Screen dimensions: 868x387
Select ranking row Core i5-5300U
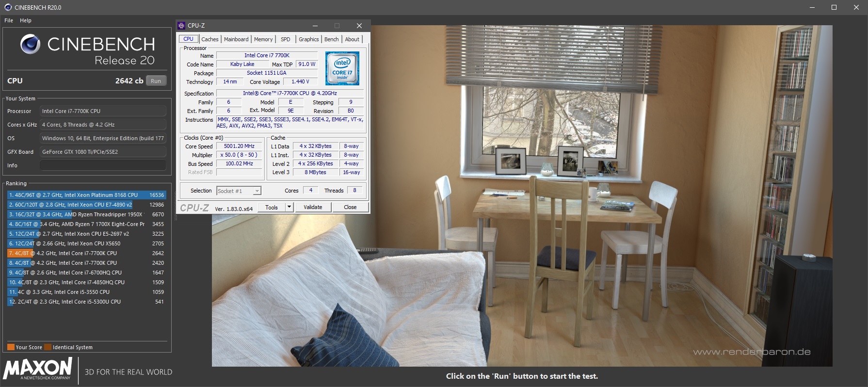(x=87, y=302)
